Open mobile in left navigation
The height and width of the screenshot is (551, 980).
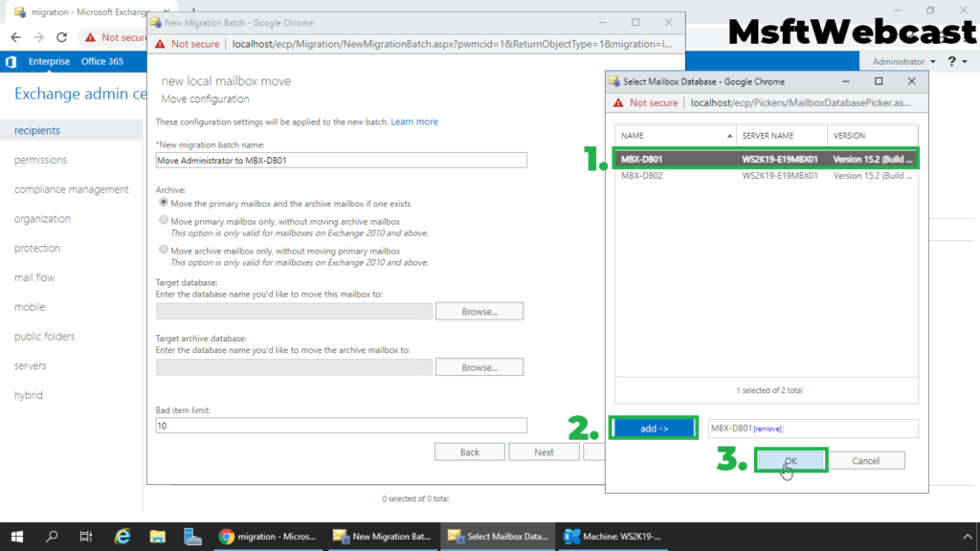coord(30,307)
